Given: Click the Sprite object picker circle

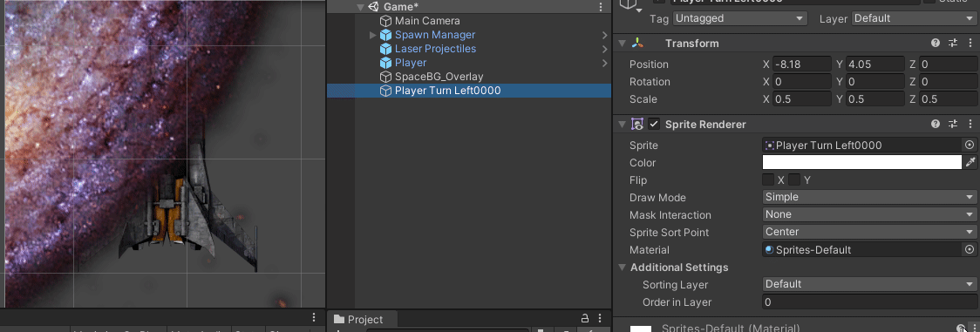Looking at the screenshot, I should point(970,145).
